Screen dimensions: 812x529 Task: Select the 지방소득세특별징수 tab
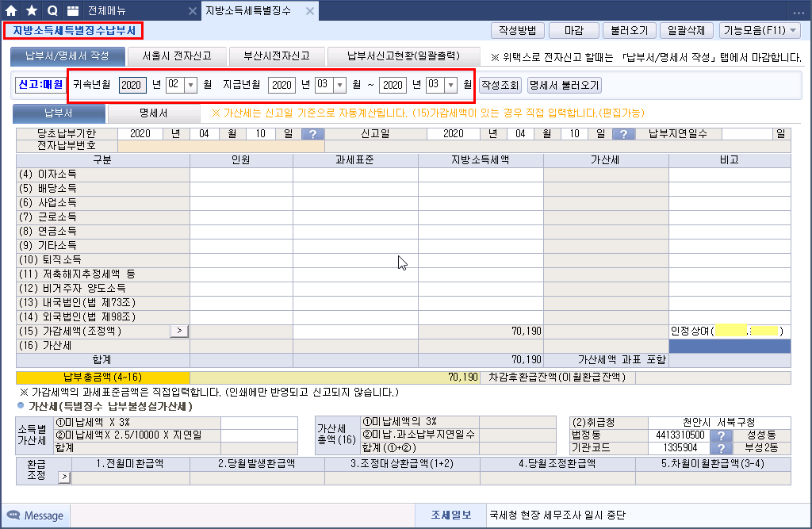point(248,11)
